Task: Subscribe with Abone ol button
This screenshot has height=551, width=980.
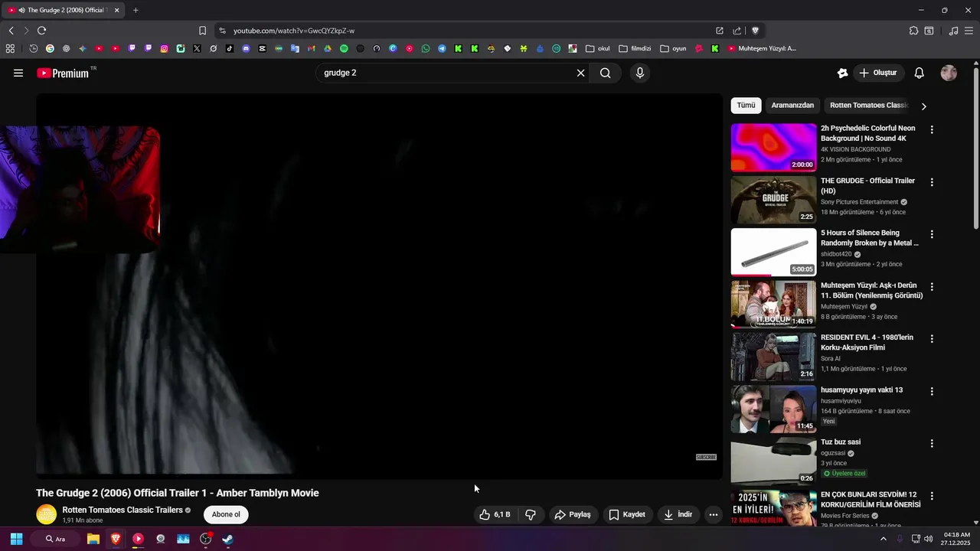Action: click(x=226, y=514)
